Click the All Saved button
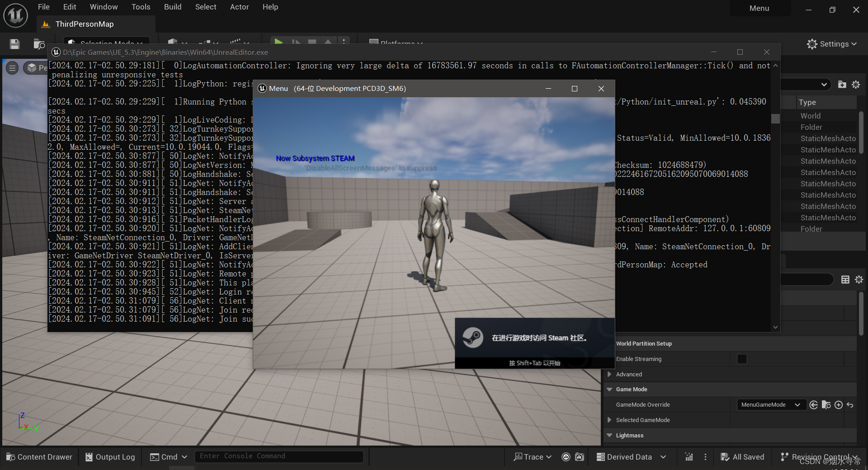This screenshot has width=868, height=470. tap(742, 457)
